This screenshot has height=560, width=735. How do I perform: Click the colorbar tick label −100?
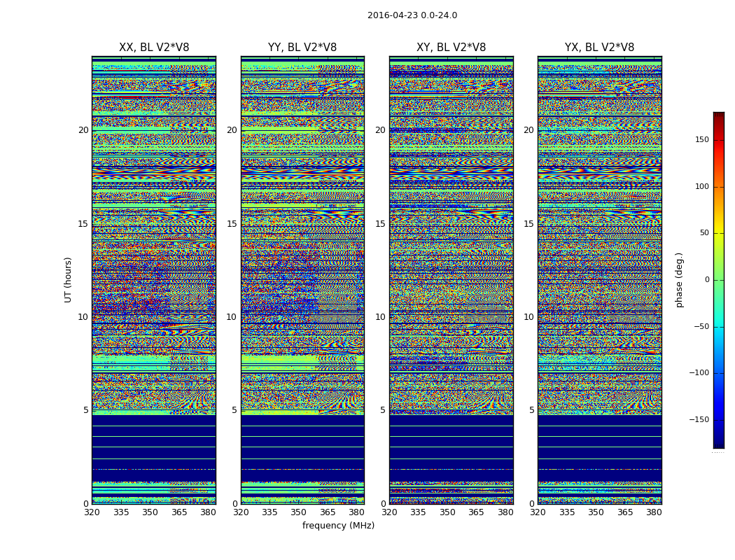click(699, 372)
